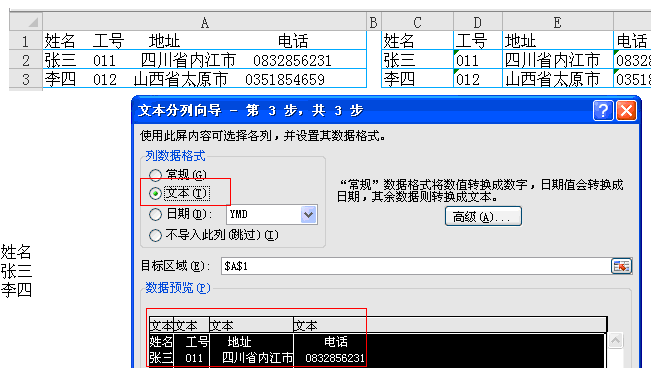Click cell E3 containing 山西省太原市

pyautogui.click(x=558, y=78)
